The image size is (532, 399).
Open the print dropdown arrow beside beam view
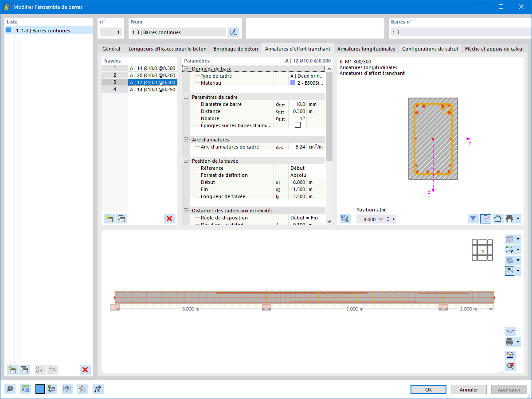click(518, 342)
